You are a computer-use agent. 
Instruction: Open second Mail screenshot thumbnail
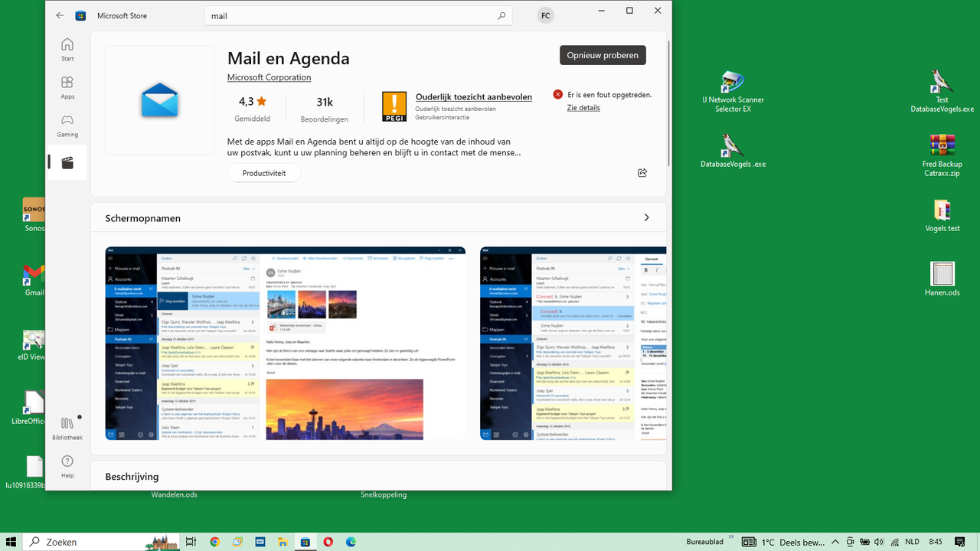(573, 344)
